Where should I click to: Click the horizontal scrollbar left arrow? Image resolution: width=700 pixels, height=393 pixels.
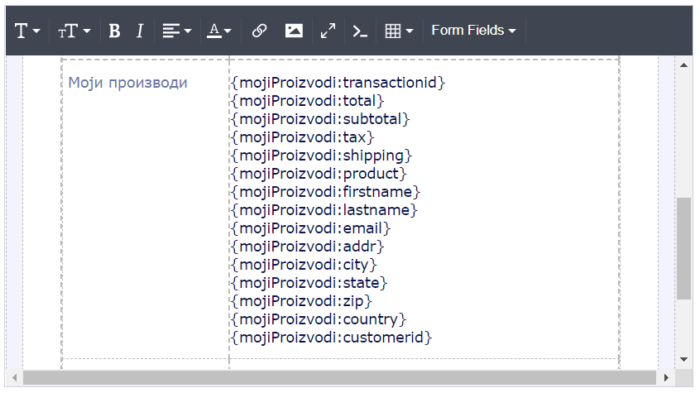click(x=15, y=378)
